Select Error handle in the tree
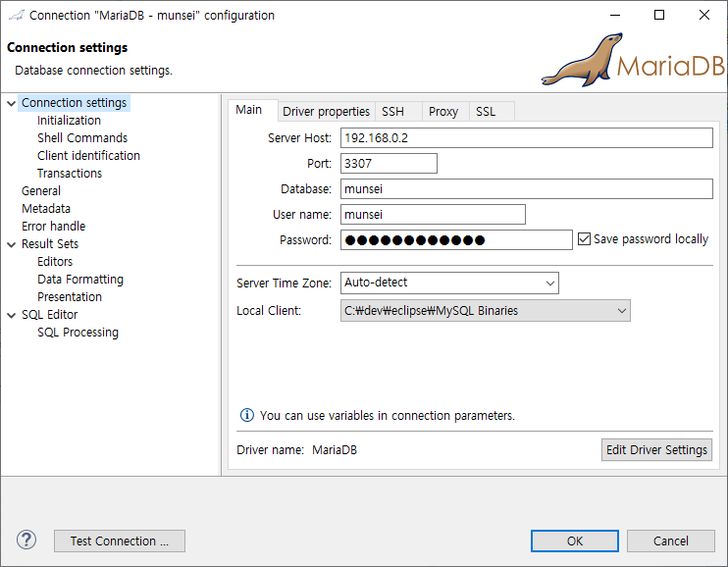Screen dimensions: 728x567 (53, 227)
